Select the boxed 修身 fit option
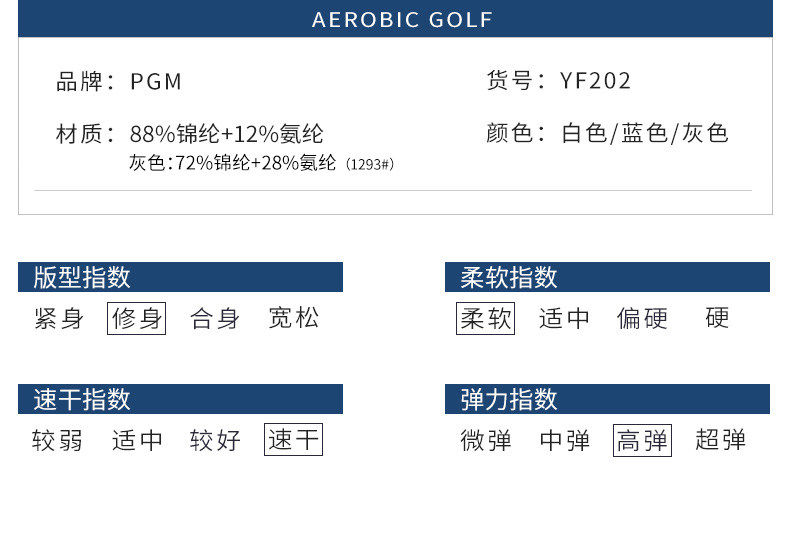The image size is (790, 541). tap(136, 319)
